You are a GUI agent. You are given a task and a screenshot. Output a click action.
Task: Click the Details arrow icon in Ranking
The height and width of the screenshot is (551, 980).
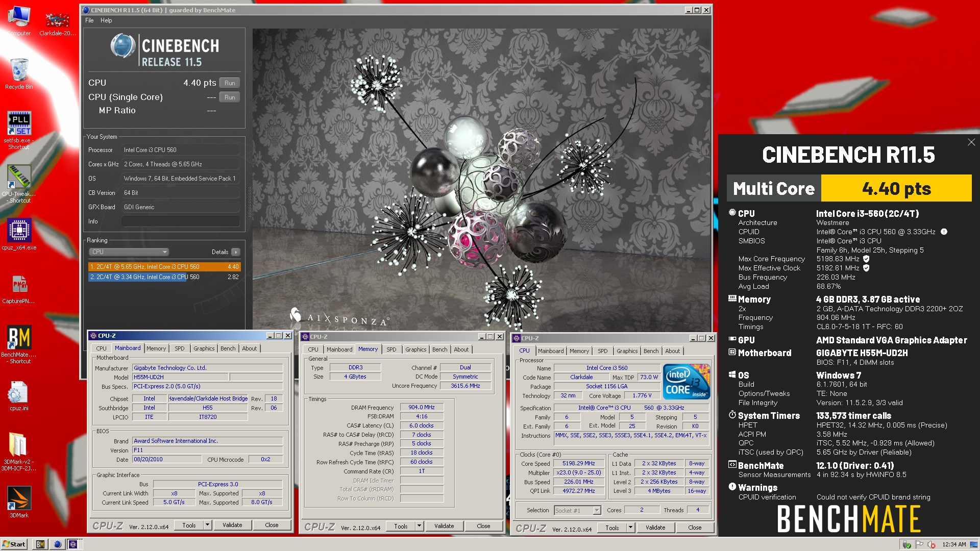pyautogui.click(x=235, y=252)
